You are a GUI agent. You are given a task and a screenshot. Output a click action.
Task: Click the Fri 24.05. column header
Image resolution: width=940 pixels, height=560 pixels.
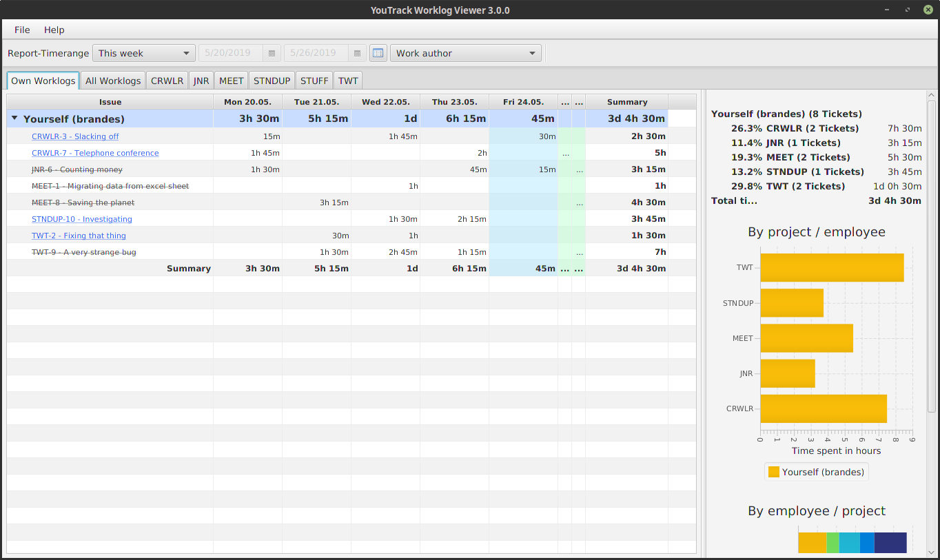523,102
